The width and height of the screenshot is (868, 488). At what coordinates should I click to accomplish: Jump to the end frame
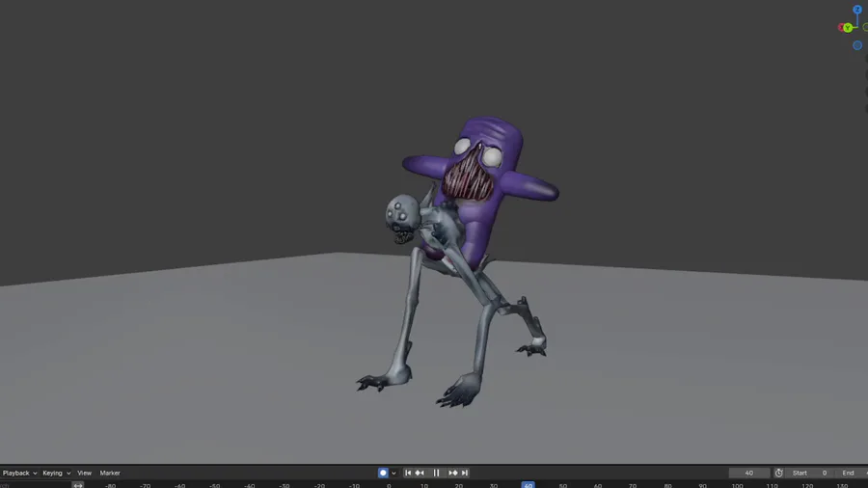465,474
